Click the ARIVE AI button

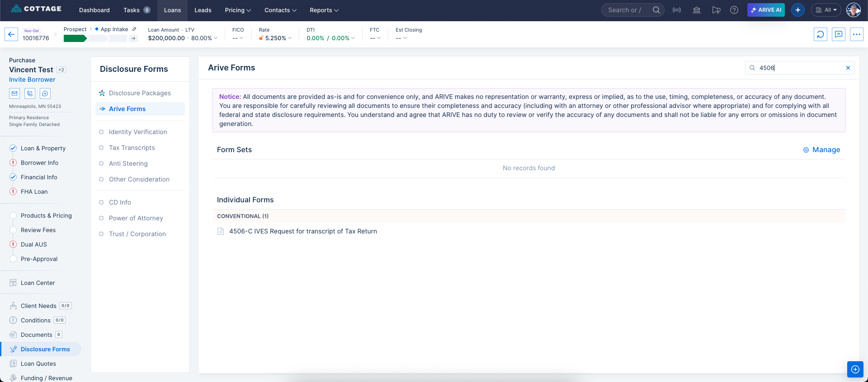point(766,10)
